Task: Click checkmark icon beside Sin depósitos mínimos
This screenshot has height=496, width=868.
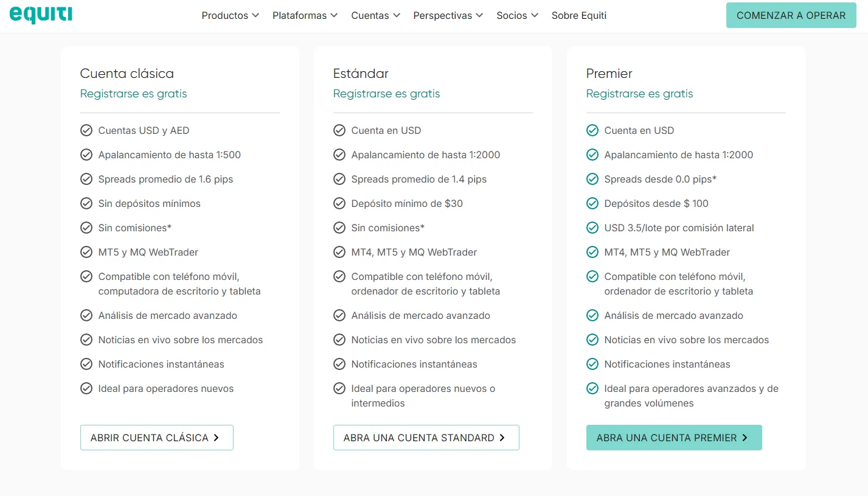Action: (86, 203)
